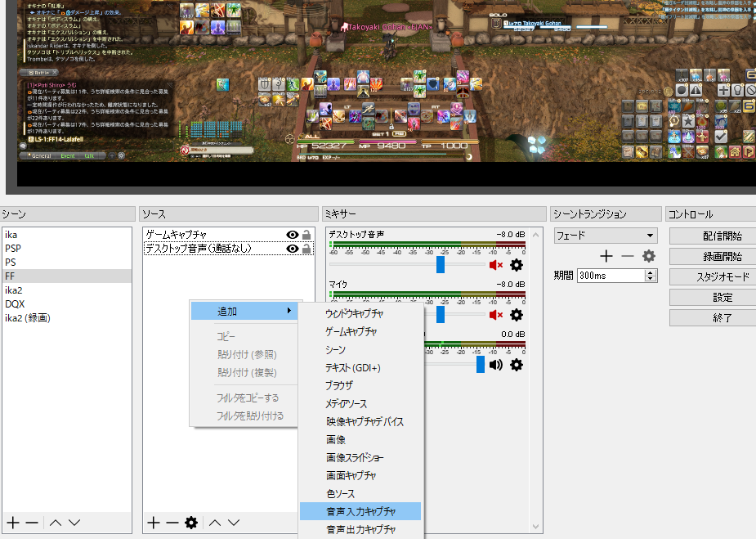Select 映像キャプチャデバイス from add menu
Viewport: 756px width, 539px height.
[x=360, y=422]
